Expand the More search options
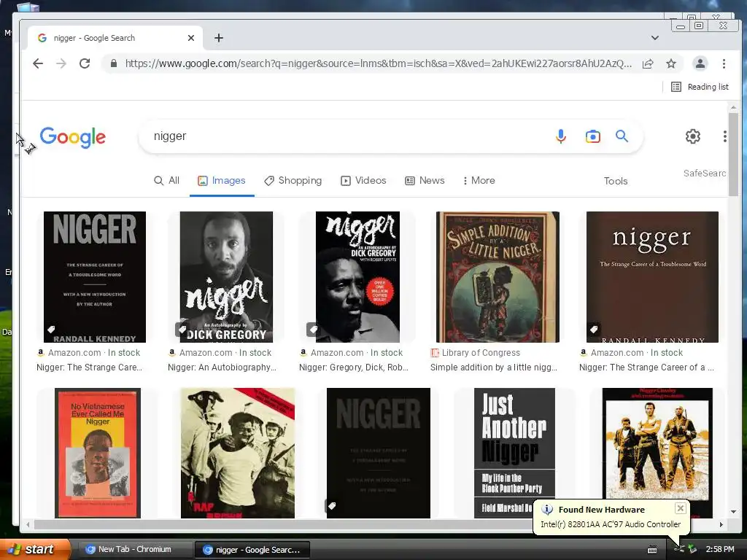Image resolution: width=747 pixels, height=560 pixels. tap(479, 181)
